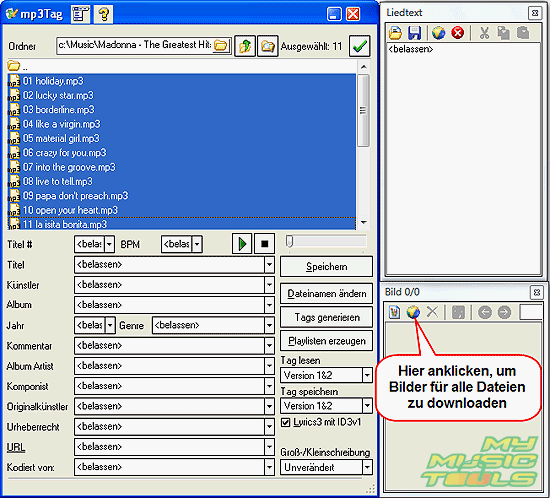The height and width of the screenshot is (498, 550).
Task: Expand the Titel # dropdown
Action: 109,244
